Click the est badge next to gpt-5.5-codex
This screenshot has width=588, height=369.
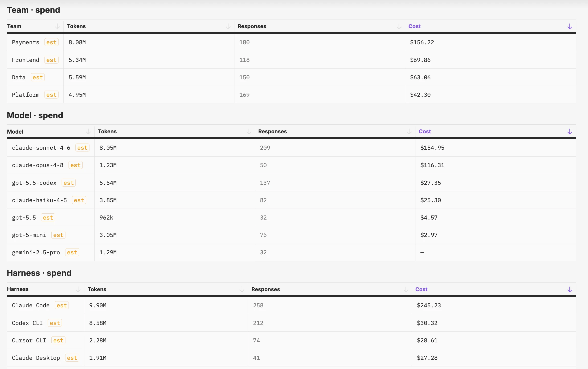pyautogui.click(x=69, y=183)
